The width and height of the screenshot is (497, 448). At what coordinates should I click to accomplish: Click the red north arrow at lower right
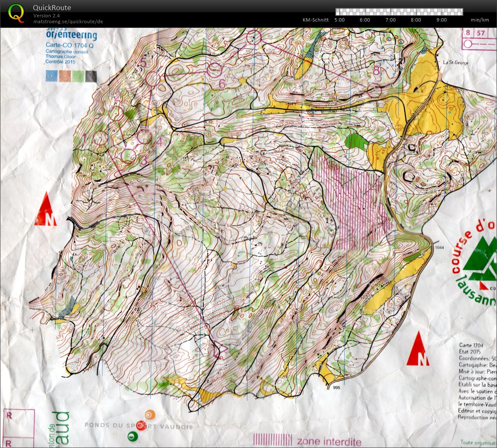419,349
